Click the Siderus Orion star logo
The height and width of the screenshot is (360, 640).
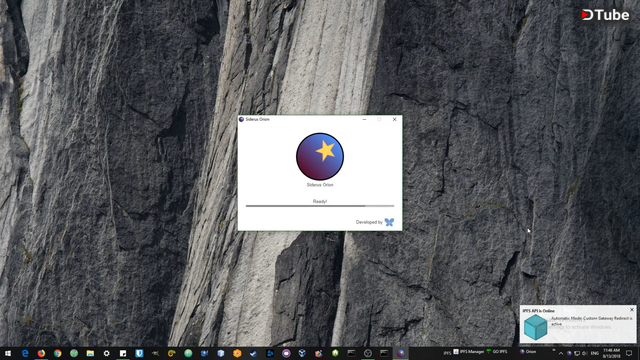pos(320,156)
